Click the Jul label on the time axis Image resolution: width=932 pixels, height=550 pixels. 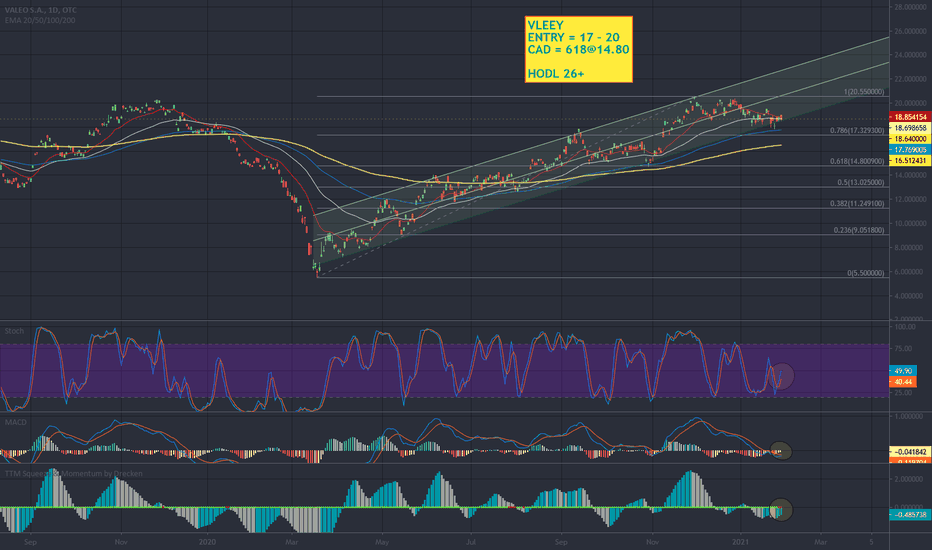(471, 542)
